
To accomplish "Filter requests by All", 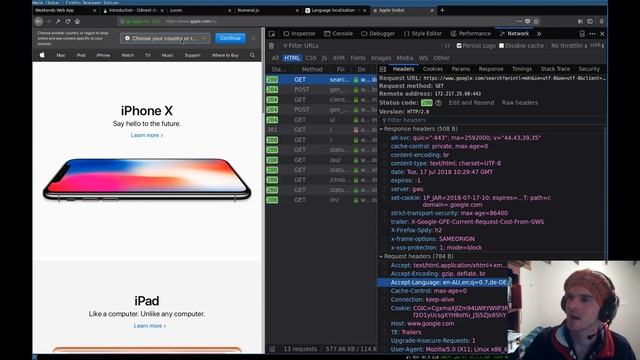I will [275, 58].
